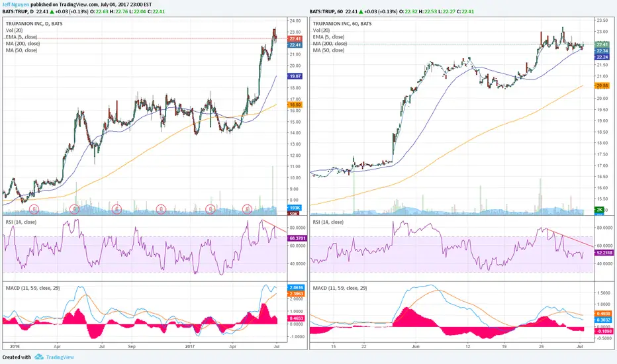Image resolution: width=617 pixels, height=364 pixels.
Task: Click the 19.07 moving average label
Action: tap(295, 76)
